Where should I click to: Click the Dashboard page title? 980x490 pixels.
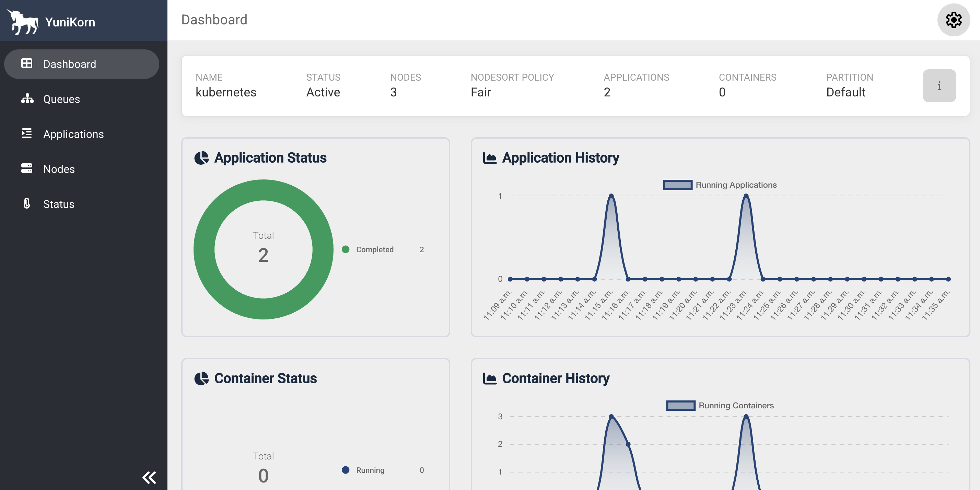[214, 20]
